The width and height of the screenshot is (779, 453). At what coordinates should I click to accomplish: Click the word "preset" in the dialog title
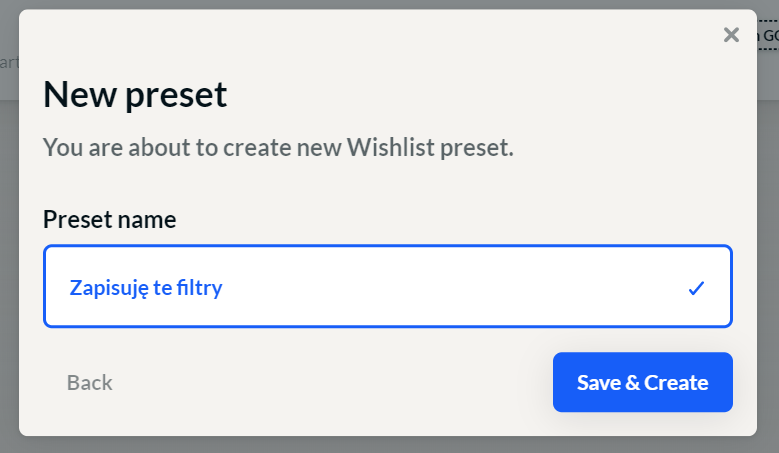(x=176, y=95)
